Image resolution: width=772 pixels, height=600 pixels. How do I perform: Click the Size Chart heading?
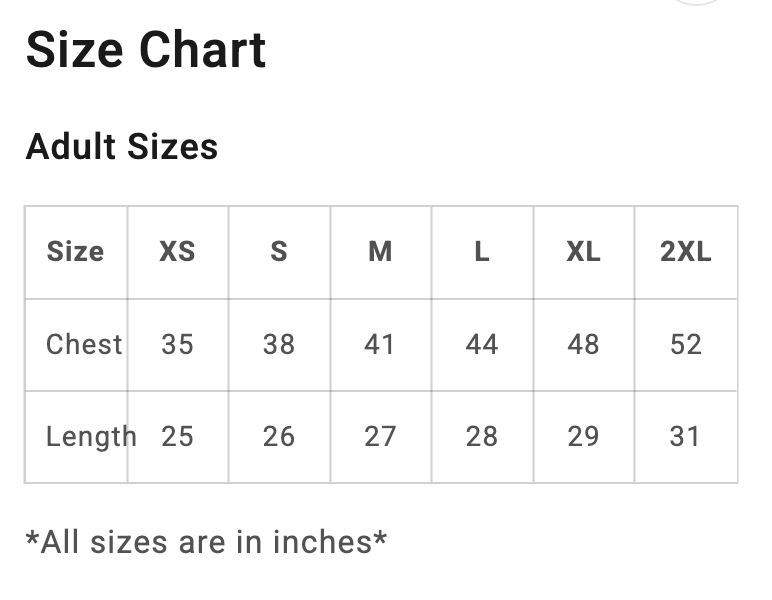(x=146, y=50)
